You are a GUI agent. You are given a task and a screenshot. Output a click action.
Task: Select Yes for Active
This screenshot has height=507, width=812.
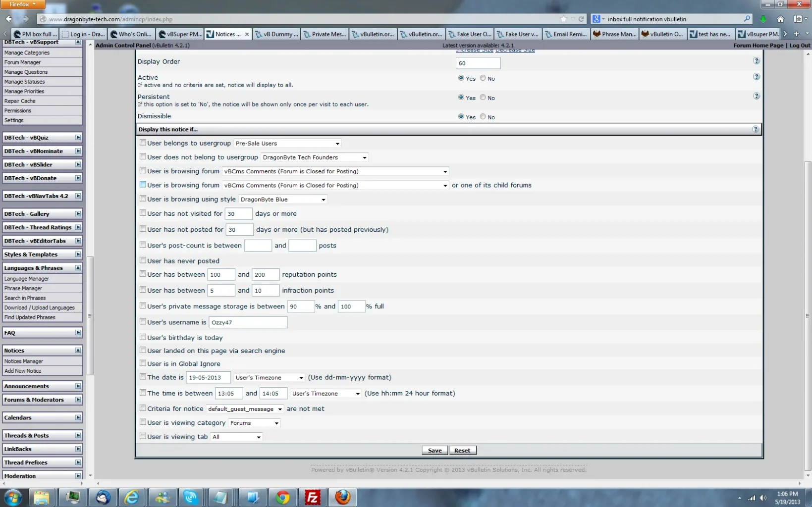[x=461, y=78]
